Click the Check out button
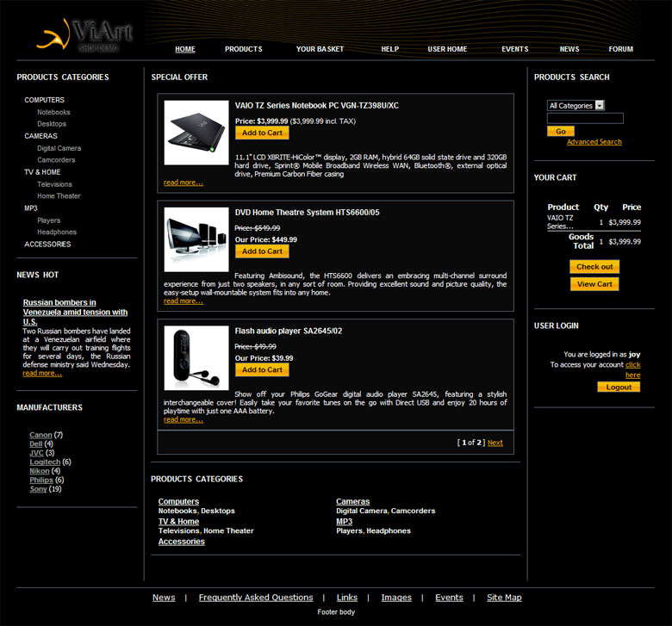This screenshot has height=626, width=672. (x=594, y=267)
